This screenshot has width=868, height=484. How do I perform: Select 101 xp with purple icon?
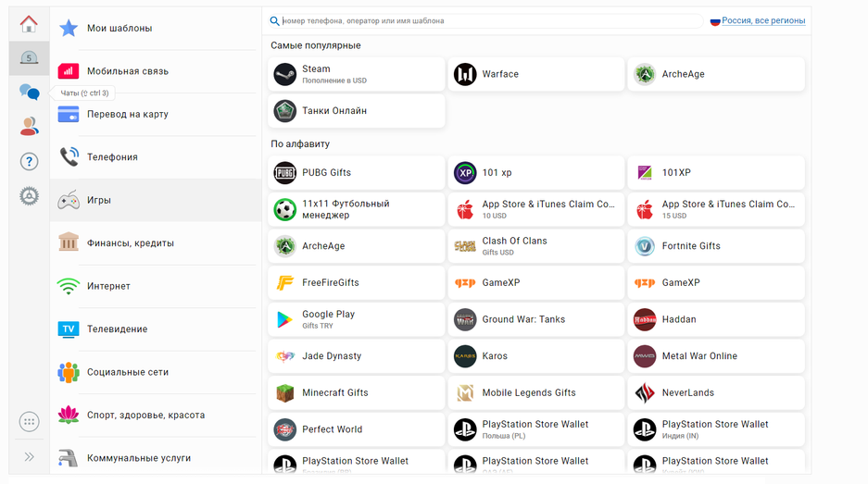[x=535, y=172]
